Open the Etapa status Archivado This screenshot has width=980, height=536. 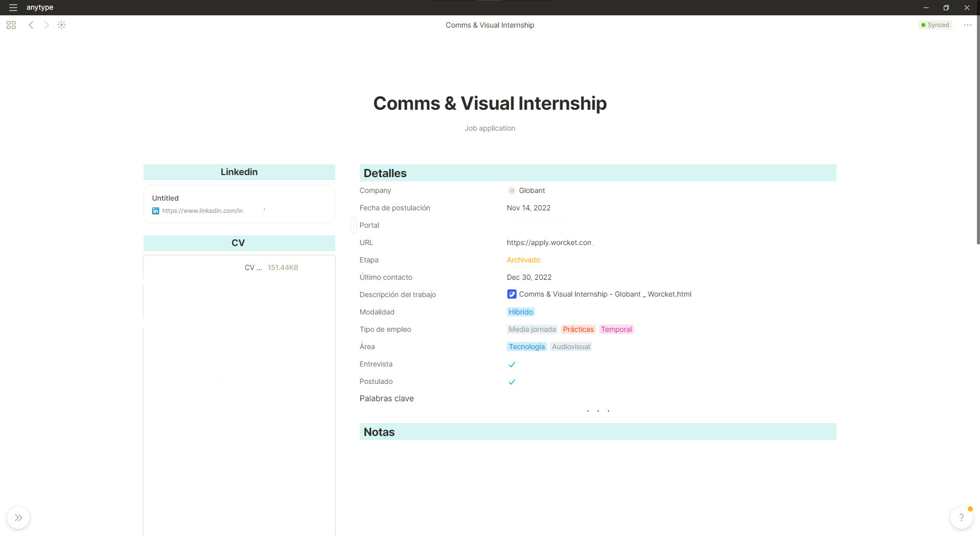(523, 260)
